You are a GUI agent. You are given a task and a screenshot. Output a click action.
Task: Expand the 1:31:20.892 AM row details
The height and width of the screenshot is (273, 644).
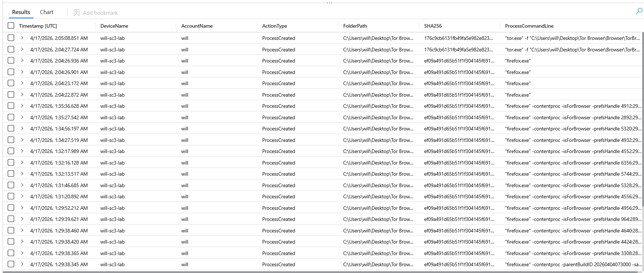(22, 196)
